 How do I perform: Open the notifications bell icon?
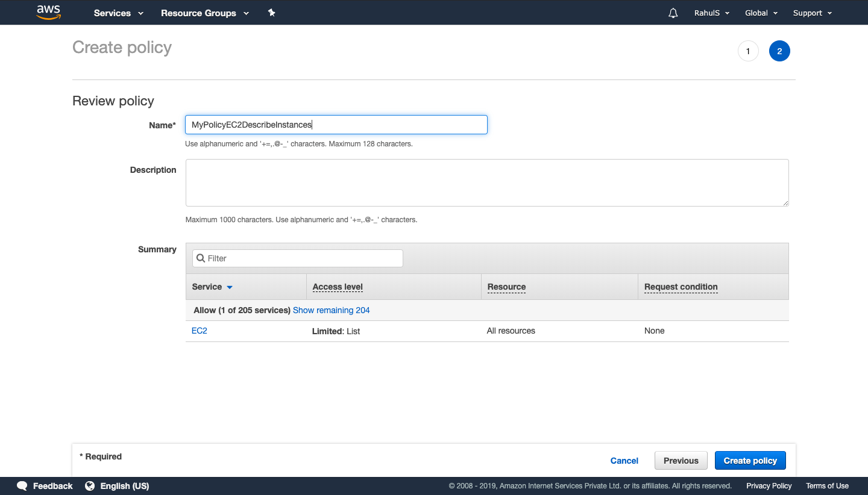pos(673,12)
